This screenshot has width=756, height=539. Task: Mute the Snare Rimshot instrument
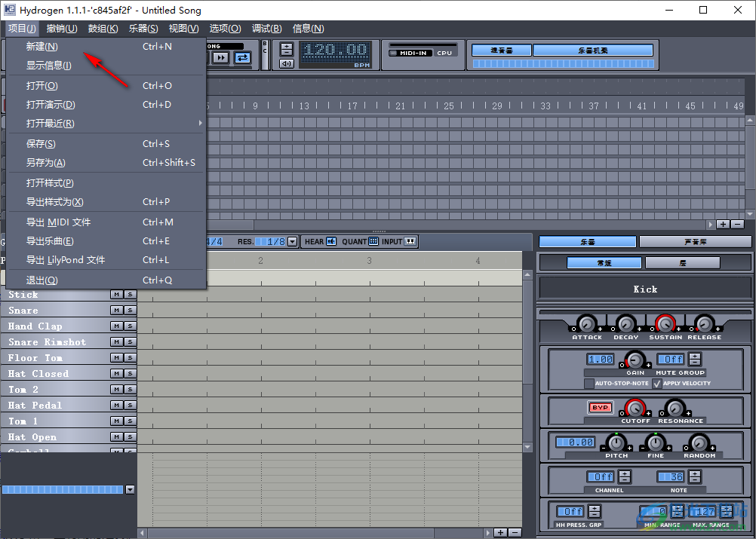click(x=117, y=342)
